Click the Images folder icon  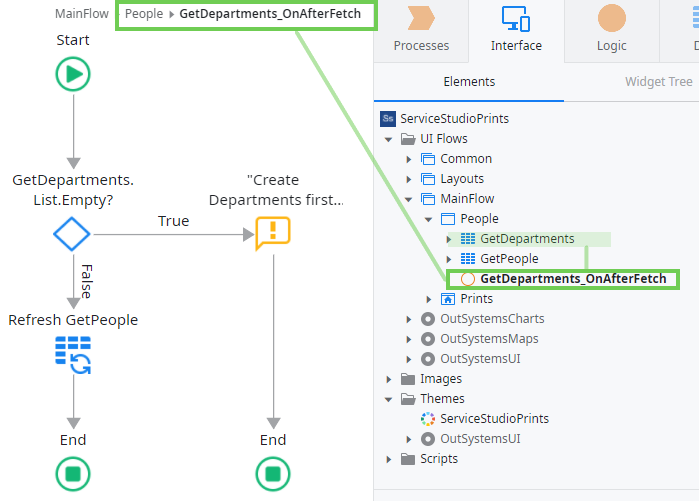(x=408, y=379)
